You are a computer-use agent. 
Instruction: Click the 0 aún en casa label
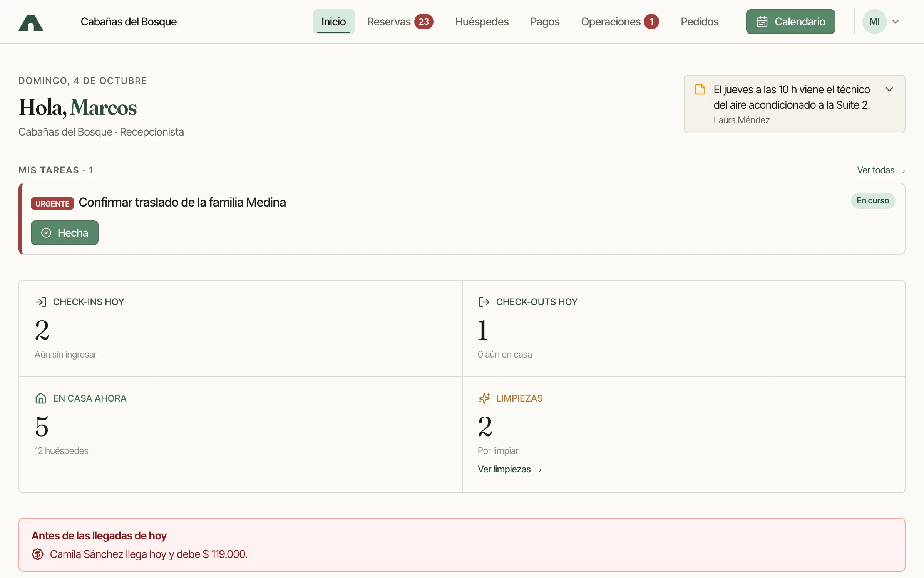coord(505,355)
